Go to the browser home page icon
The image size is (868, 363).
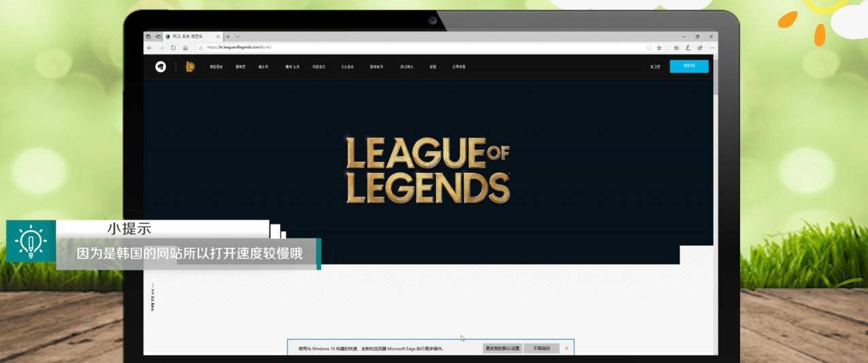tap(185, 48)
